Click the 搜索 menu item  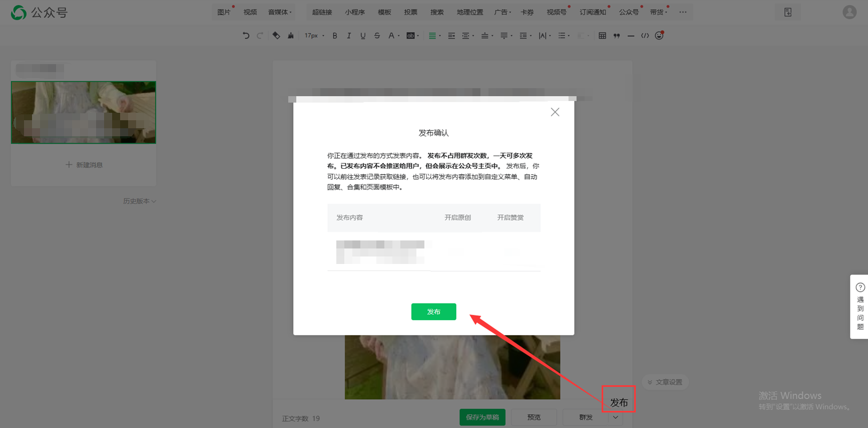point(437,12)
